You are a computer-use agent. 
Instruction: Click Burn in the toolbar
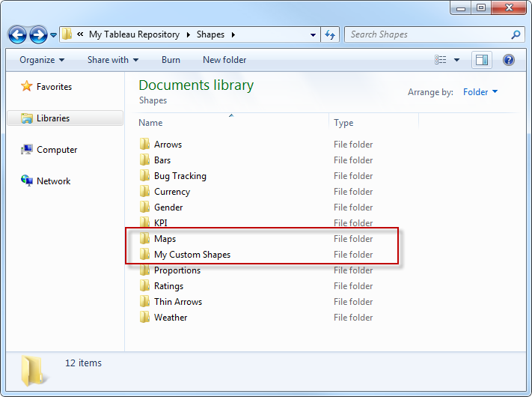tap(171, 60)
